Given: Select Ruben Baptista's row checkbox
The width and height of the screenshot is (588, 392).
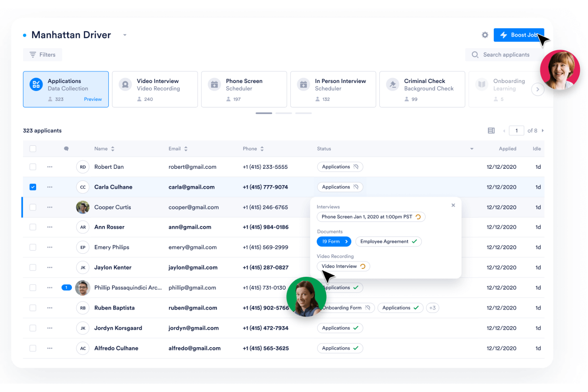Looking at the screenshot, I should coord(33,308).
